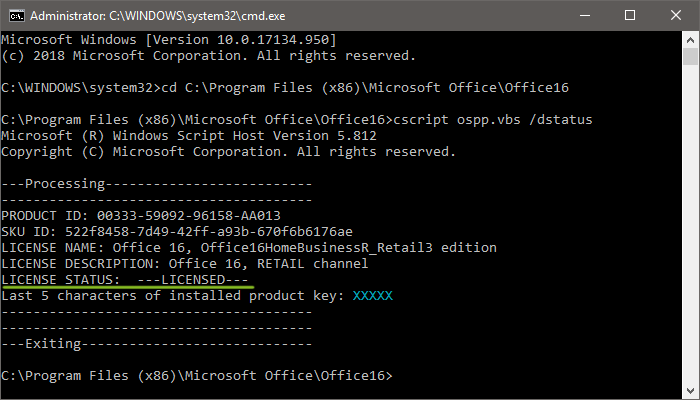Viewport: 700px width, 400px height.
Task: Click the scrollbar down arrow
Action: (690, 391)
